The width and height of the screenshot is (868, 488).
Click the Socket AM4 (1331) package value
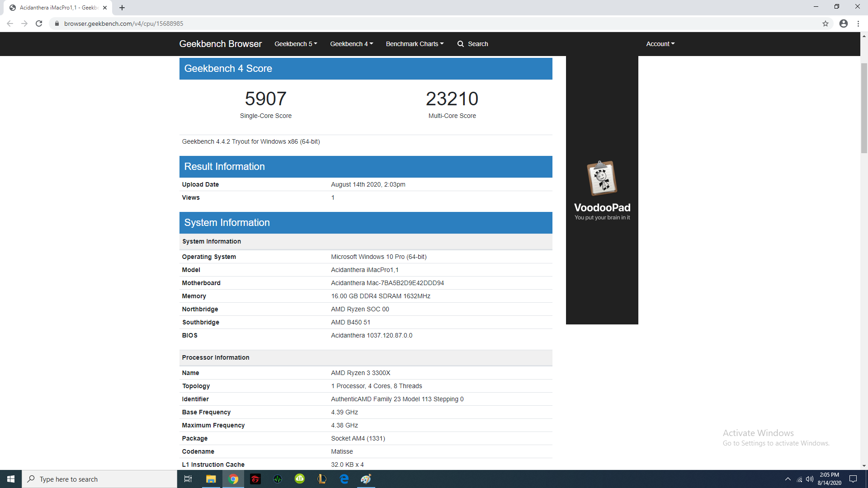[x=358, y=438]
